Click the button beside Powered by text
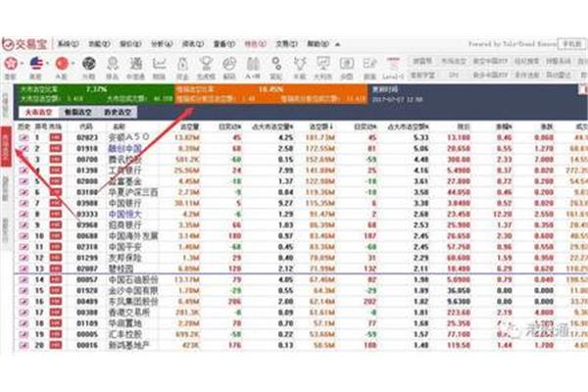588x392 pixels. pyautogui.click(x=571, y=44)
